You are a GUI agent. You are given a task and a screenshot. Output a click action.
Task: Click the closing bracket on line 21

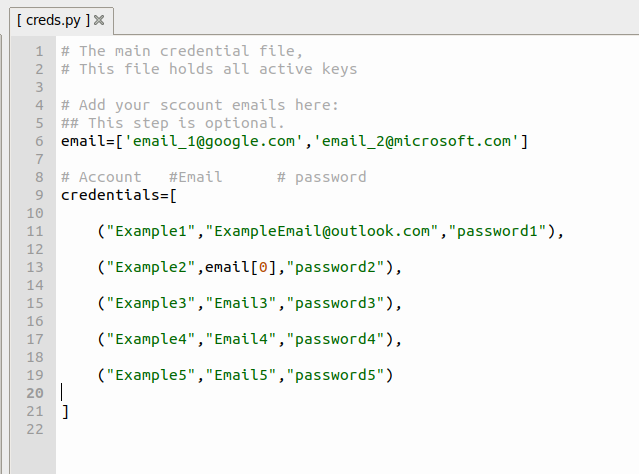[65, 411]
